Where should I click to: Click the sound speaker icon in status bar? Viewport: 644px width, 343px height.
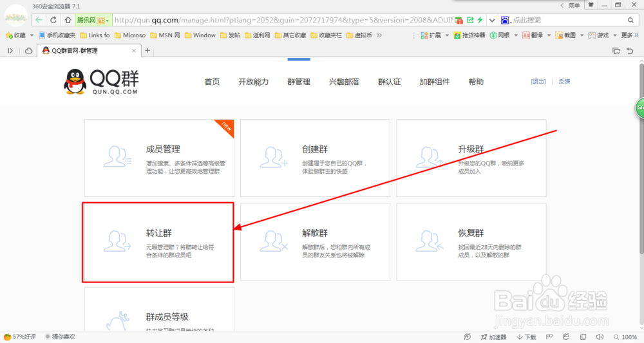[600, 337]
